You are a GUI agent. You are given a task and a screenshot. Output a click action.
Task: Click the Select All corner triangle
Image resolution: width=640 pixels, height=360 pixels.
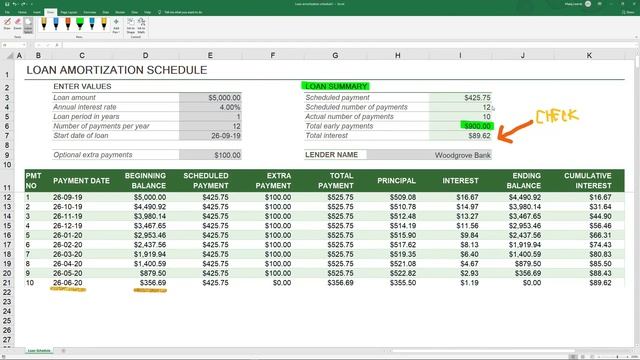pyautogui.click(x=10, y=56)
